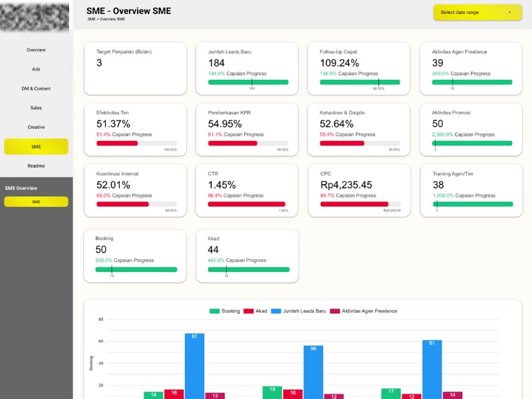Click the SME Overview section heading
532x399 pixels.
pos(21,188)
